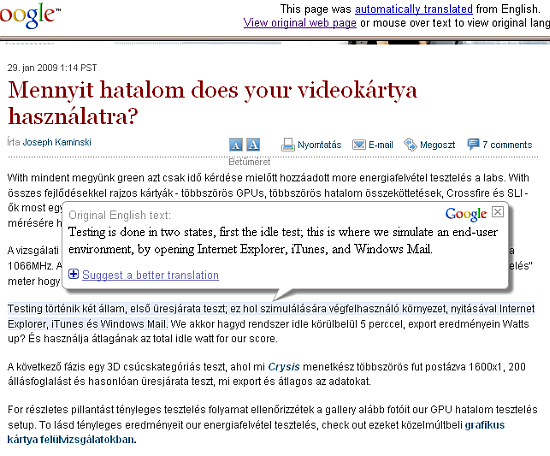Click the Megoszt share link

(437, 145)
